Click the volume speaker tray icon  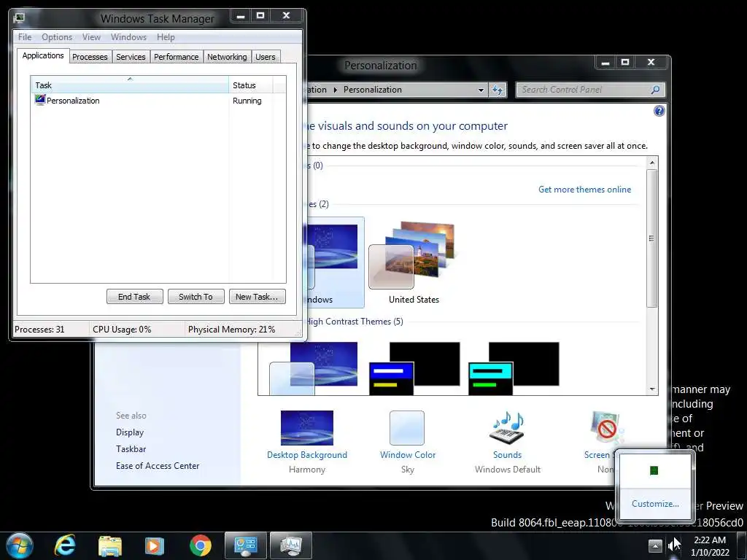click(x=673, y=545)
